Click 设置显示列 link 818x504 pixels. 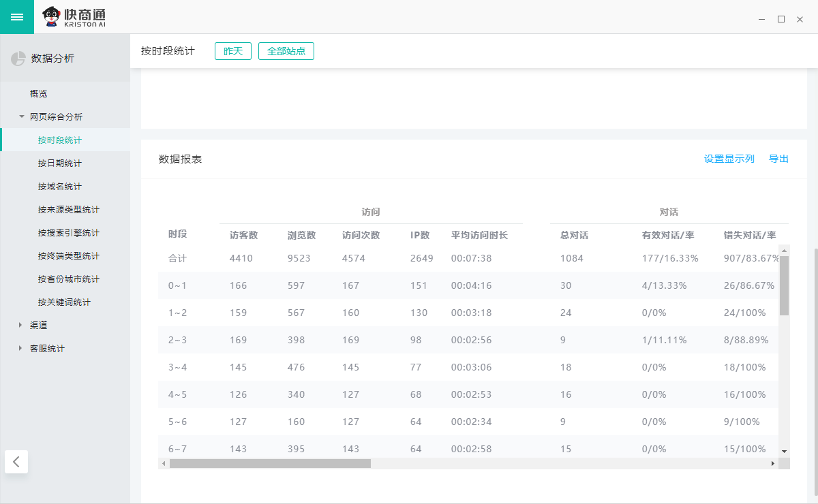(x=729, y=159)
